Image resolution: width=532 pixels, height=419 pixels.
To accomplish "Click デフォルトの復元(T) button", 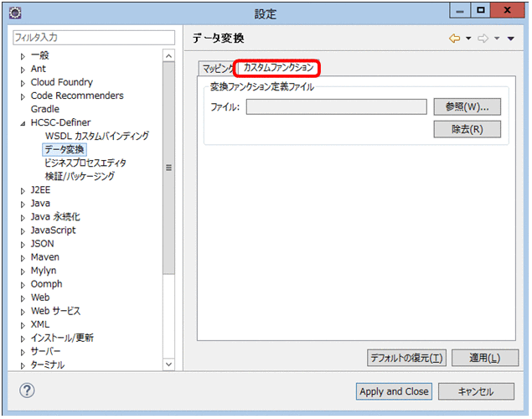I will pos(406,358).
